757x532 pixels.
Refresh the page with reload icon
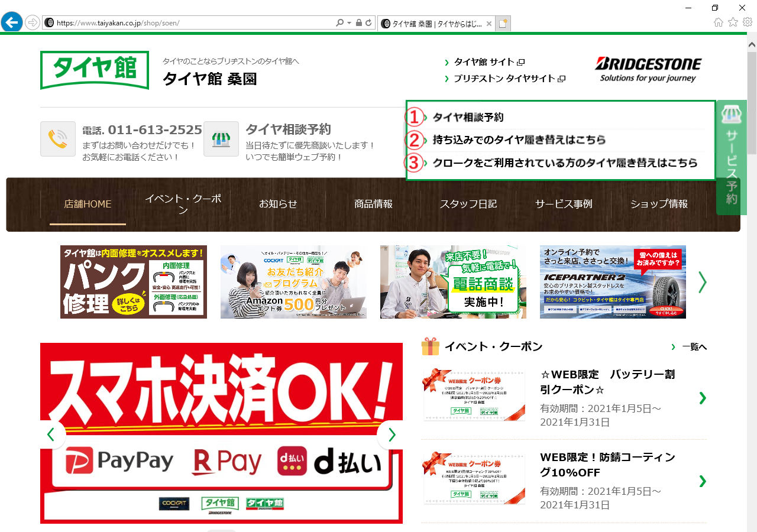(x=368, y=23)
